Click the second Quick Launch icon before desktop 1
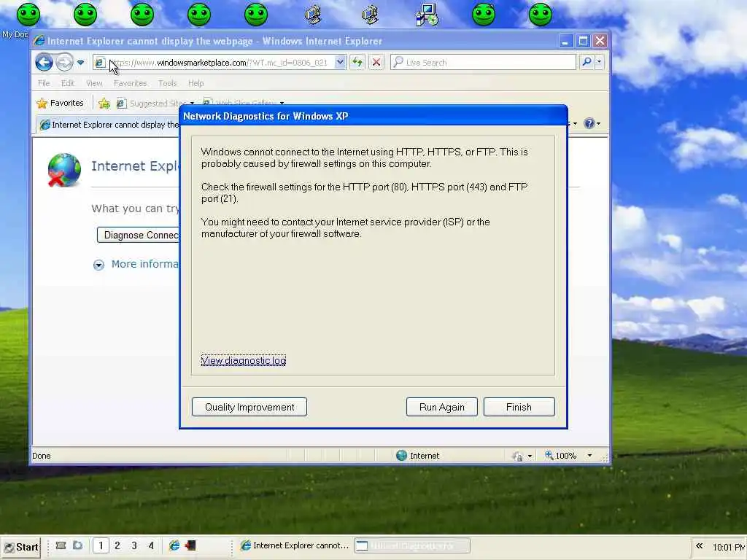 click(x=77, y=545)
